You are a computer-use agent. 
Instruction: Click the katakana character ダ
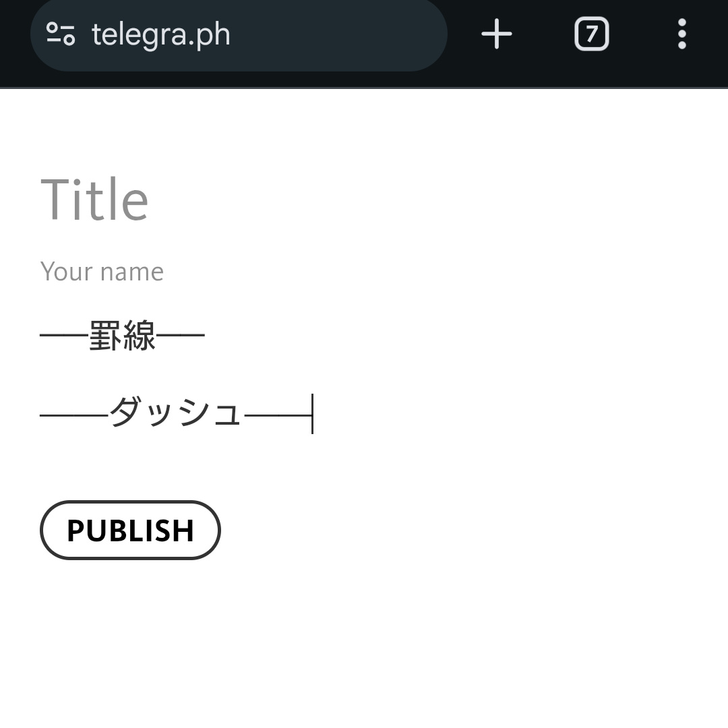click(127, 413)
